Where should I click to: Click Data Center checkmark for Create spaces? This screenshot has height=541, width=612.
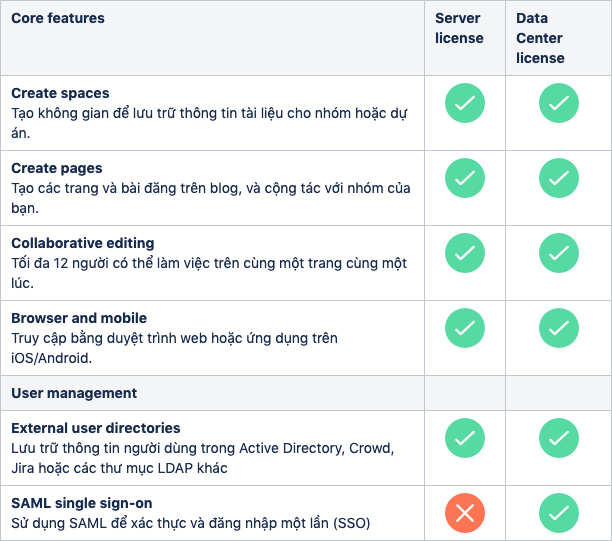[559, 103]
